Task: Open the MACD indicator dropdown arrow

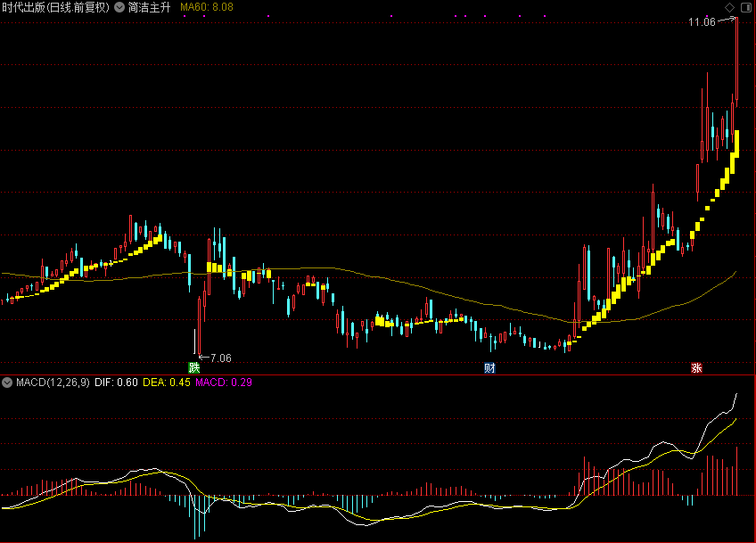Action: [7, 383]
